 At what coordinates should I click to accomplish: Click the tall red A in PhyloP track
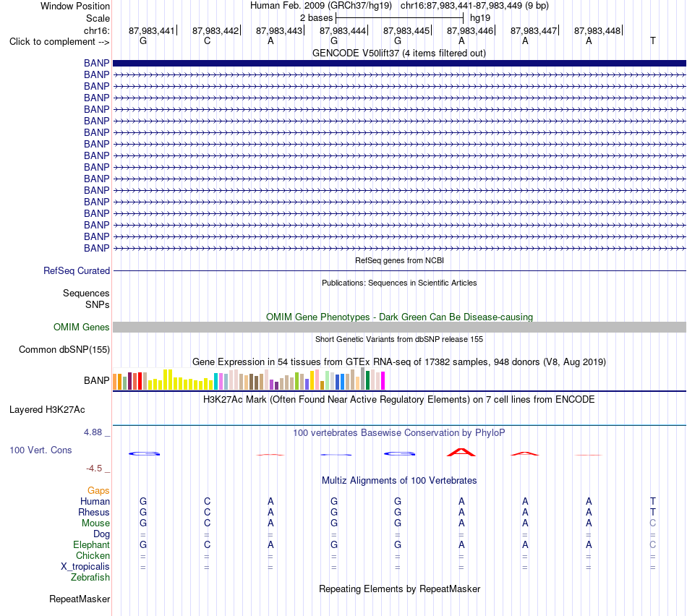coord(461,452)
